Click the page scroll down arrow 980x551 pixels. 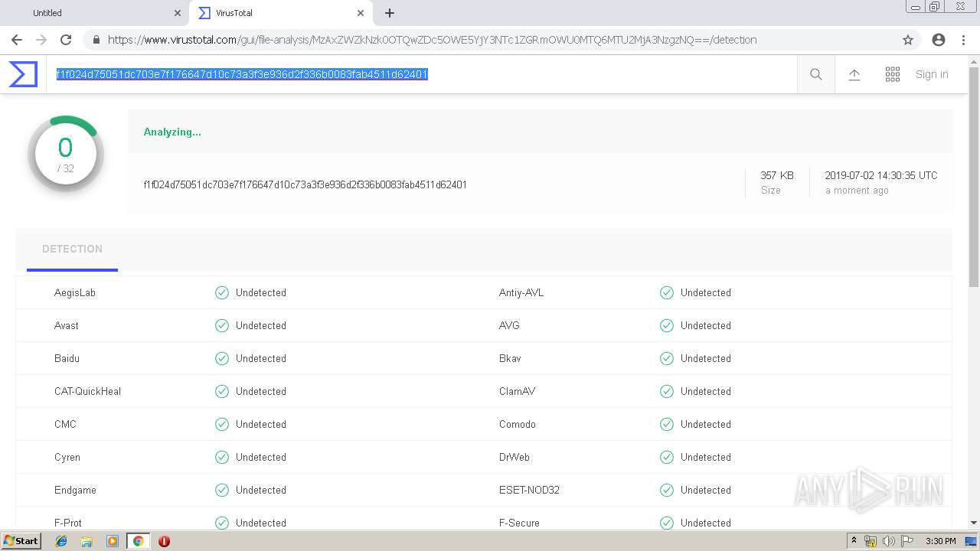(x=974, y=523)
